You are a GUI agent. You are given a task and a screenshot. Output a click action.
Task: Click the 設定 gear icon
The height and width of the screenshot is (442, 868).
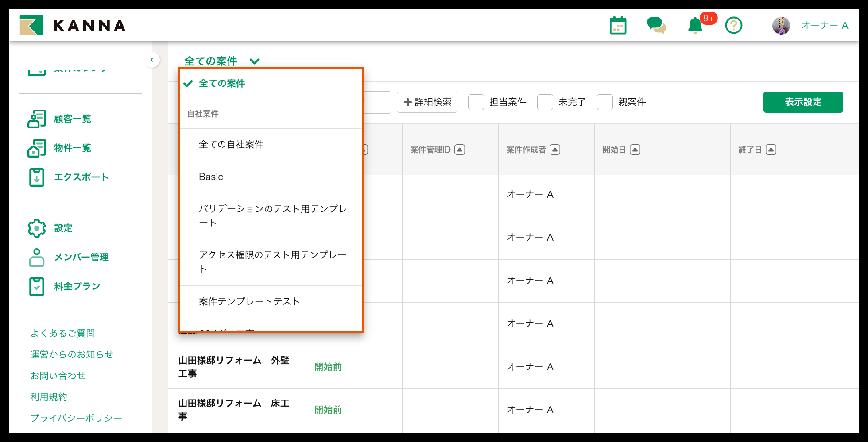tap(36, 228)
